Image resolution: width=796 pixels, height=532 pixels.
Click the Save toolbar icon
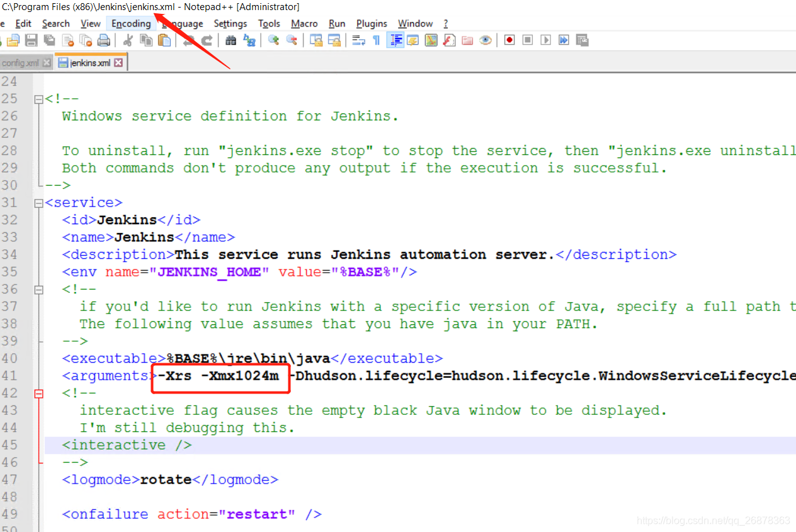[x=31, y=40]
